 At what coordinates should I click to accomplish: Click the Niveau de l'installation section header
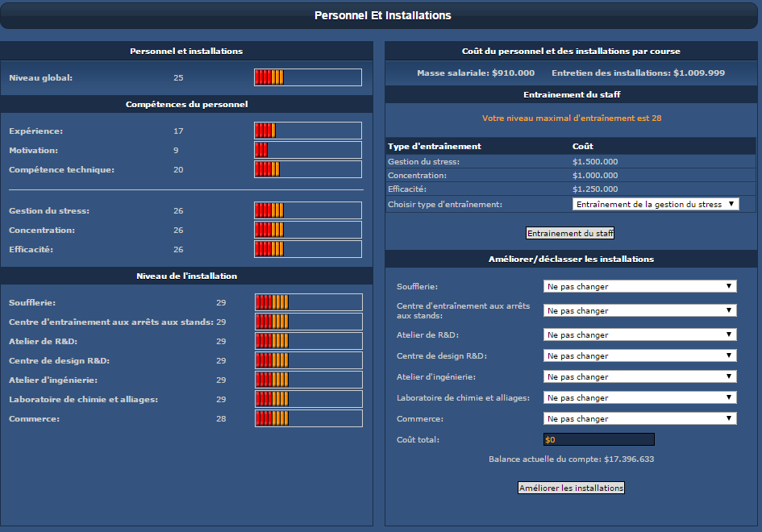[186, 276]
